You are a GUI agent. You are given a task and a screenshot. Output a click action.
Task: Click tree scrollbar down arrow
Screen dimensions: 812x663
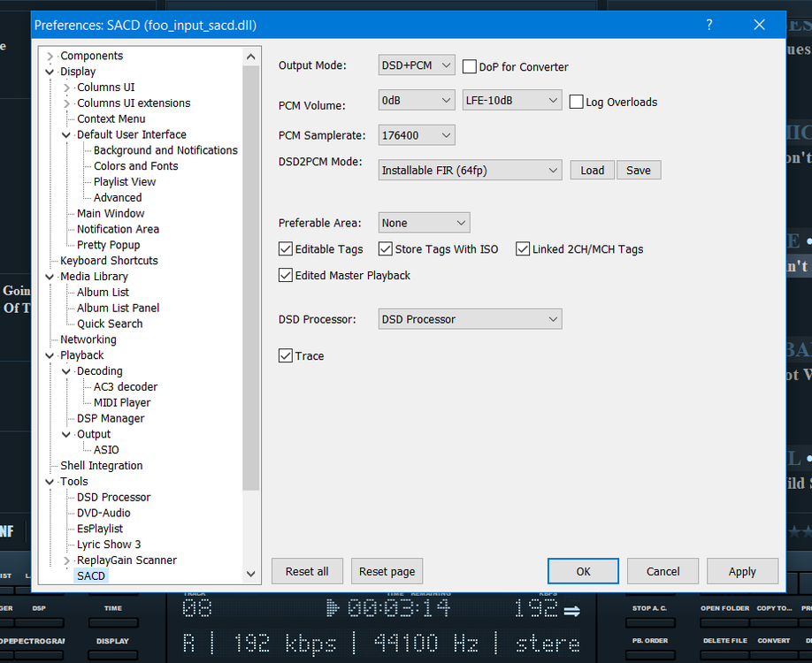[251, 574]
